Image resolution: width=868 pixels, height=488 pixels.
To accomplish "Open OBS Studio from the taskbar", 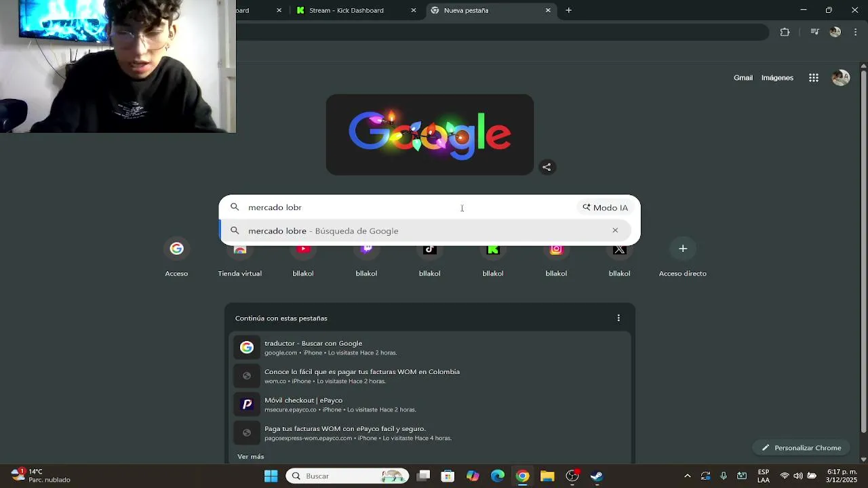I will [572, 476].
